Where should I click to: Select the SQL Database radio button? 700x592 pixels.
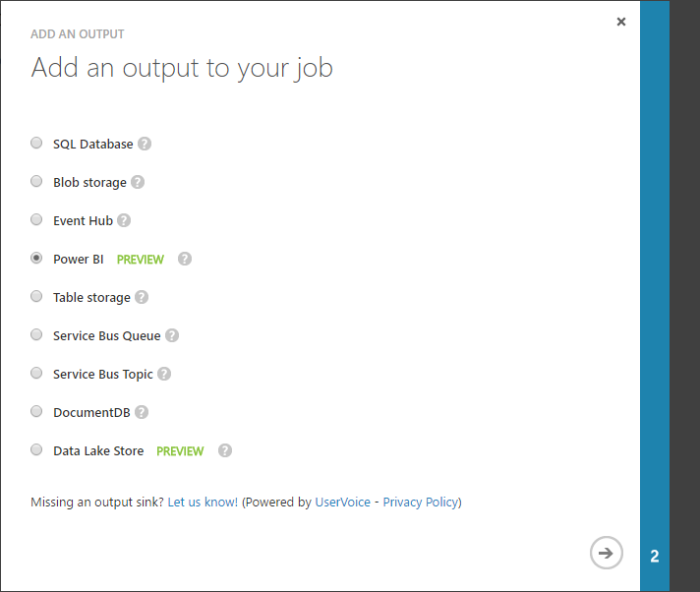(36, 143)
